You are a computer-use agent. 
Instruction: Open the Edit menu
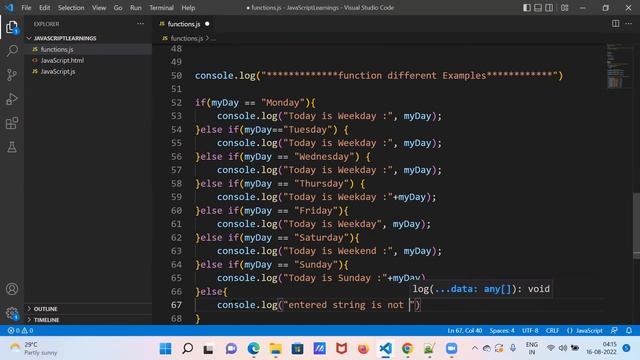44,8
